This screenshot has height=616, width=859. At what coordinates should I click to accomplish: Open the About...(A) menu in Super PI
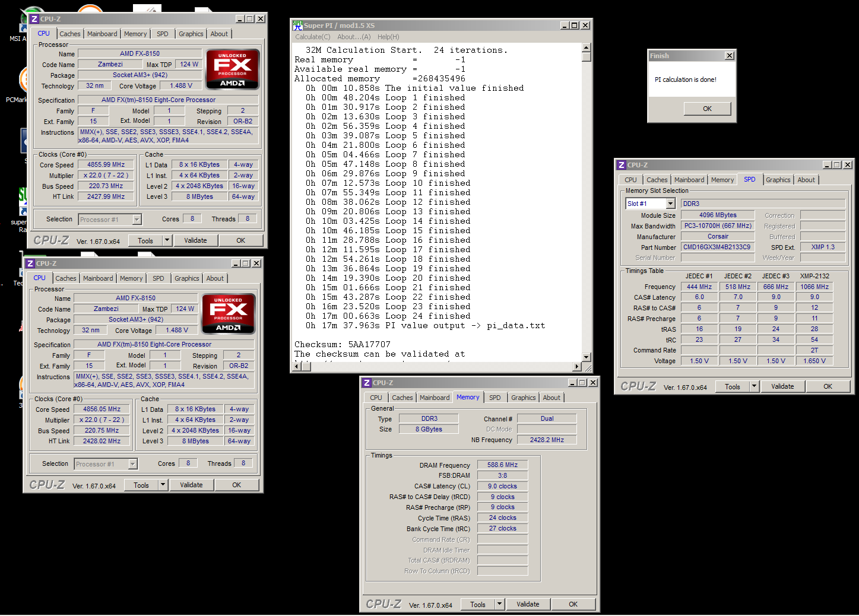(x=354, y=37)
